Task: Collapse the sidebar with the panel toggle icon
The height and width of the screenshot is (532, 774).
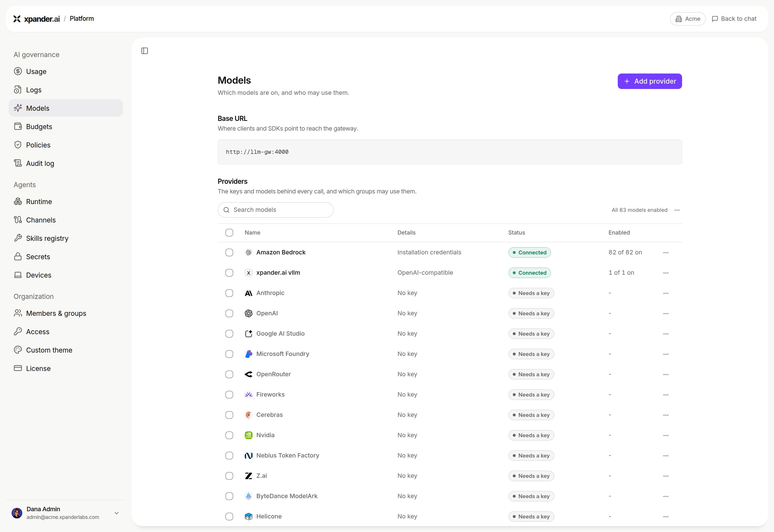Action: coord(144,51)
